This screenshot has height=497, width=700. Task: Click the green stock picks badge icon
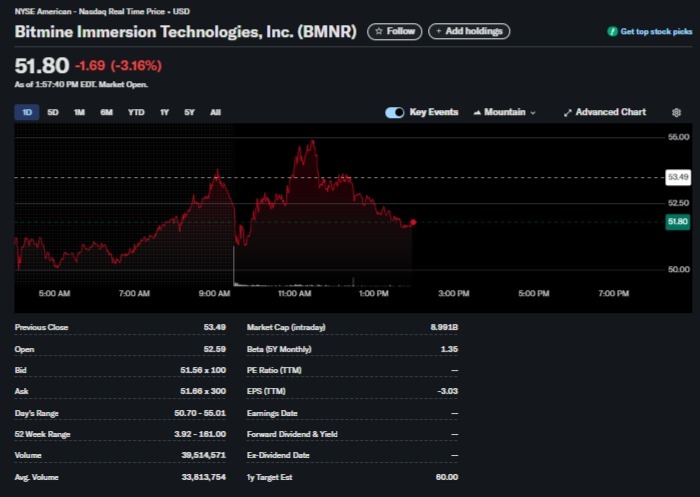pyautogui.click(x=612, y=31)
